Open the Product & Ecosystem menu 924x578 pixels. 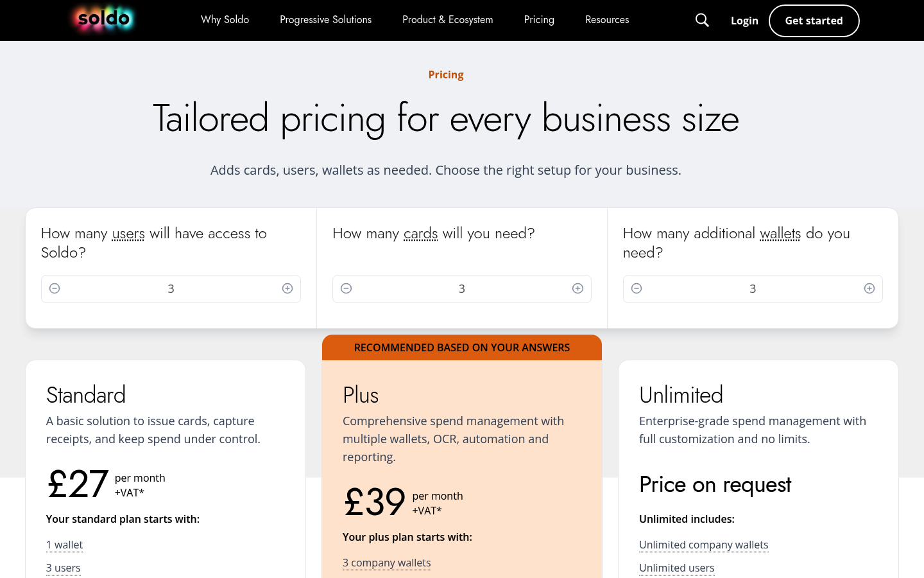[447, 20]
